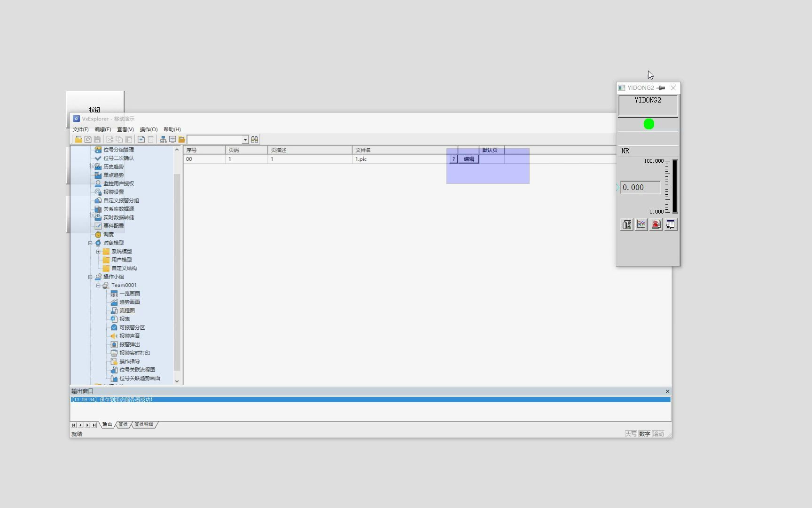Image resolution: width=812 pixels, height=508 pixels.
Task: Click the 页描述 column header
Action: (310, 150)
